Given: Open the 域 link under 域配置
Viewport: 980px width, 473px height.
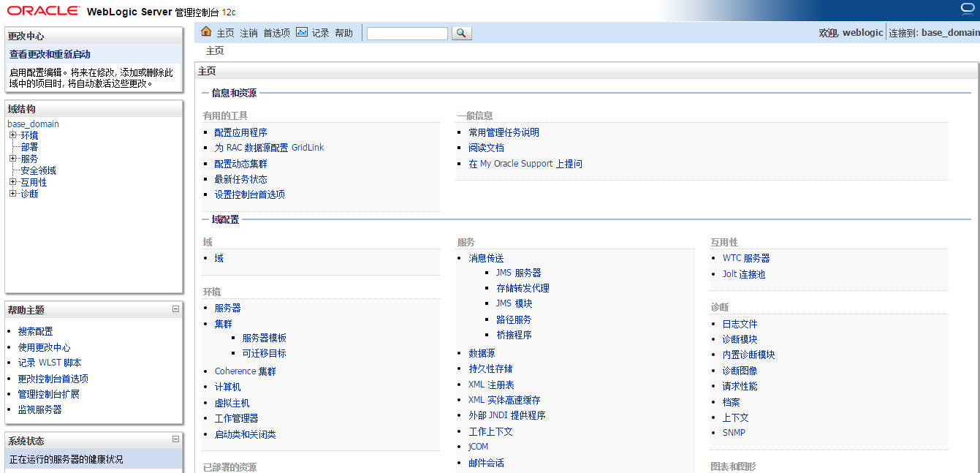Looking at the screenshot, I should tap(219, 258).
